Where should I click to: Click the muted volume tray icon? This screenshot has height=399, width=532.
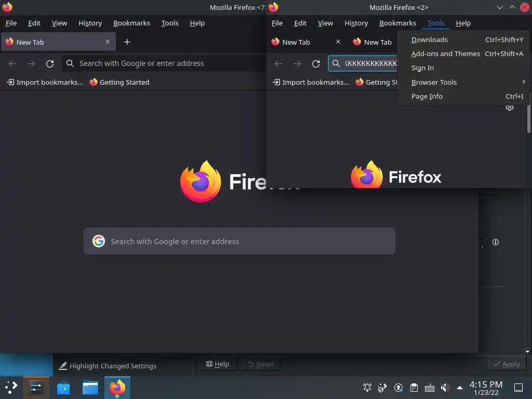pos(445,387)
